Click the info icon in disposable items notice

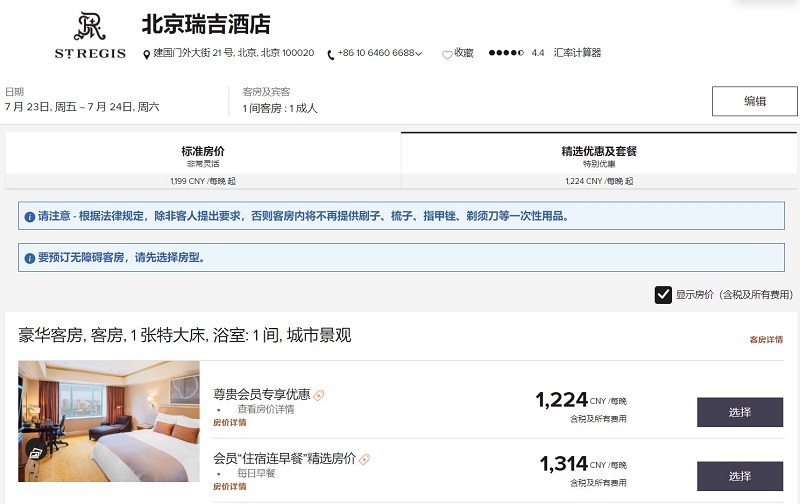click(x=30, y=216)
